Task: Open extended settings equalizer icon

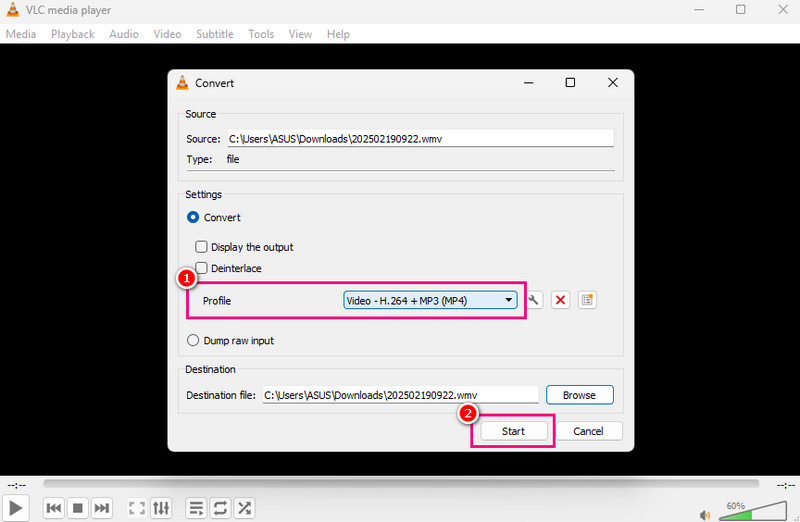Action: [161, 508]
